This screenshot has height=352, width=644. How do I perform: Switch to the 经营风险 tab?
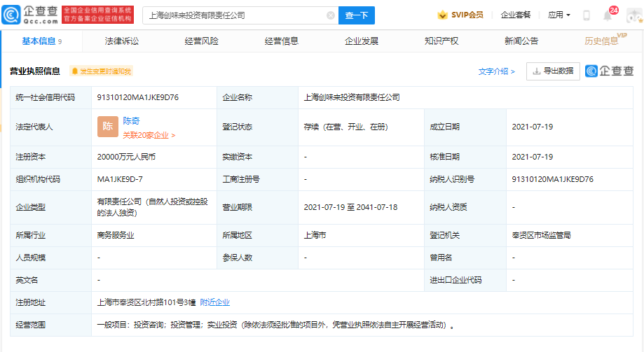(x=202, y=41)
